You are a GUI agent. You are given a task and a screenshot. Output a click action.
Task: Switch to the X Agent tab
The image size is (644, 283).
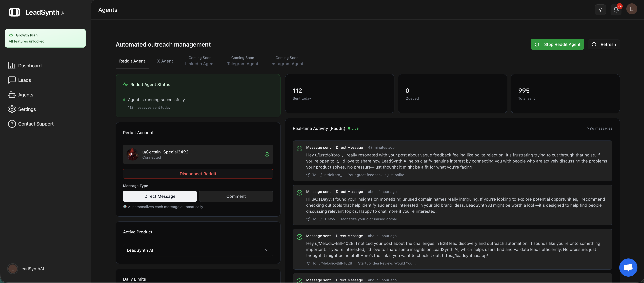tap(165, 61)
